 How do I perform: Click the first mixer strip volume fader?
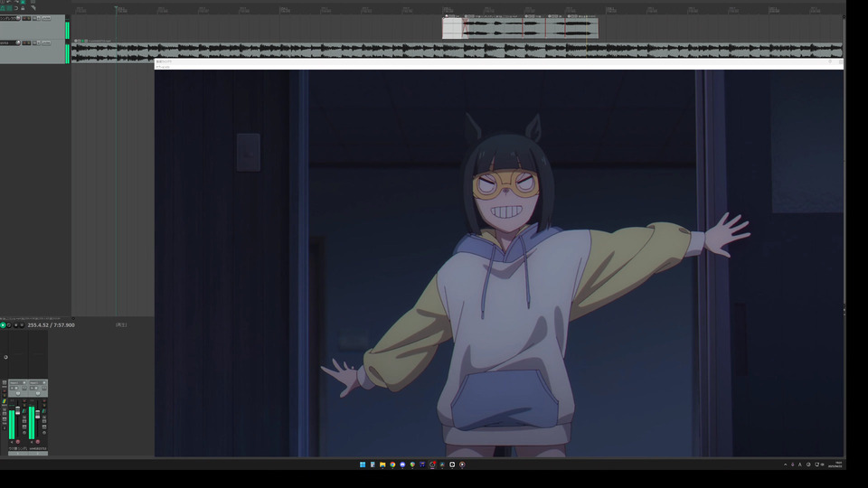(18, 410)
